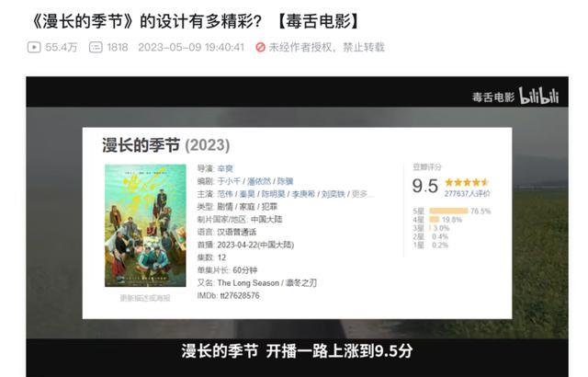Open screenwriter 潘依然 link
The height and width of the screenshot is (377, 588).
pos(259,181)
